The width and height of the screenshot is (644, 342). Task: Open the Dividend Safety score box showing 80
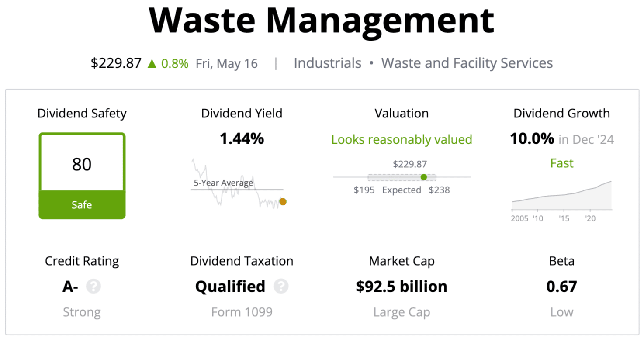click(82, 176)
